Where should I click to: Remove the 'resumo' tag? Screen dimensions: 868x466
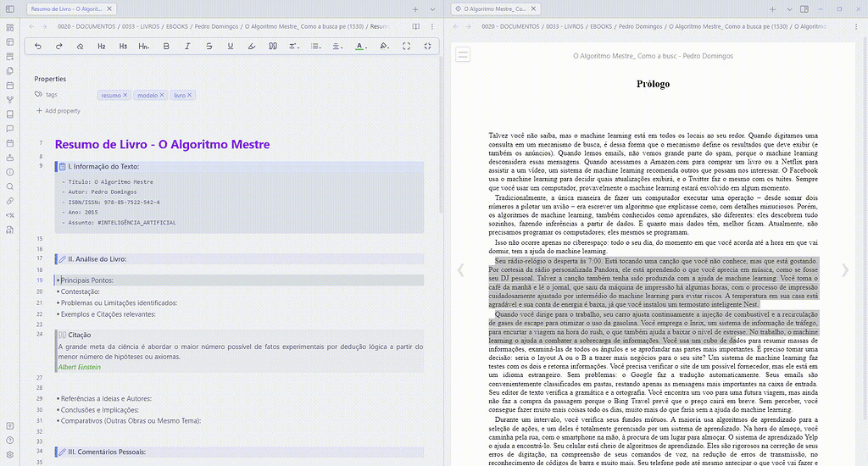click(125, 95)
